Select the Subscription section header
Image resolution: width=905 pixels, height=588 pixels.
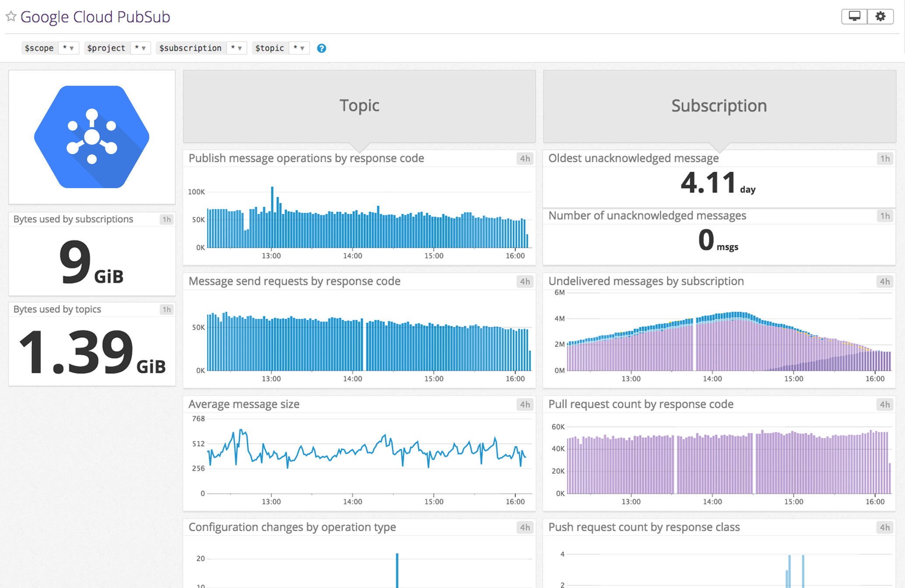(x=719, y=106)
